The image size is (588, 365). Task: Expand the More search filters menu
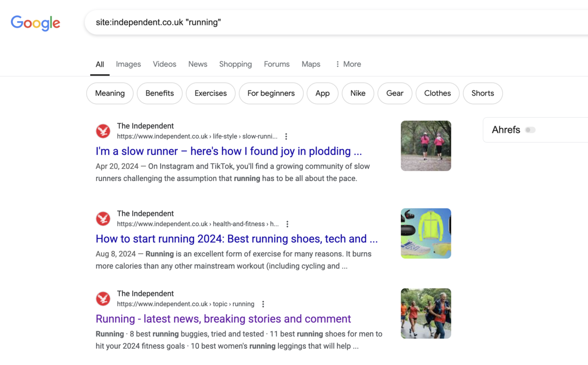pos(348,64)
